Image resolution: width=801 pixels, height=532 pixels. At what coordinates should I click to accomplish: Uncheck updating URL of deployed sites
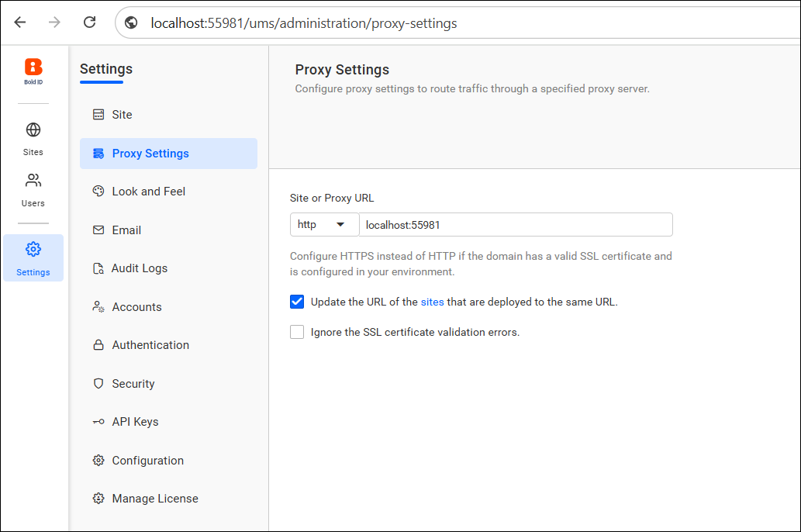click(x=296, y=302)
